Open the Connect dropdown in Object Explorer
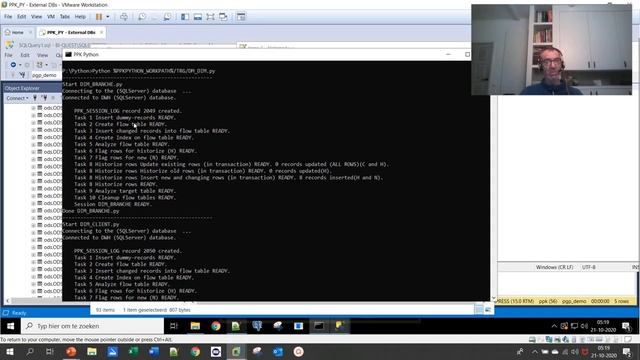The width and height of the screenshot is (640, 360). point(17,98)
